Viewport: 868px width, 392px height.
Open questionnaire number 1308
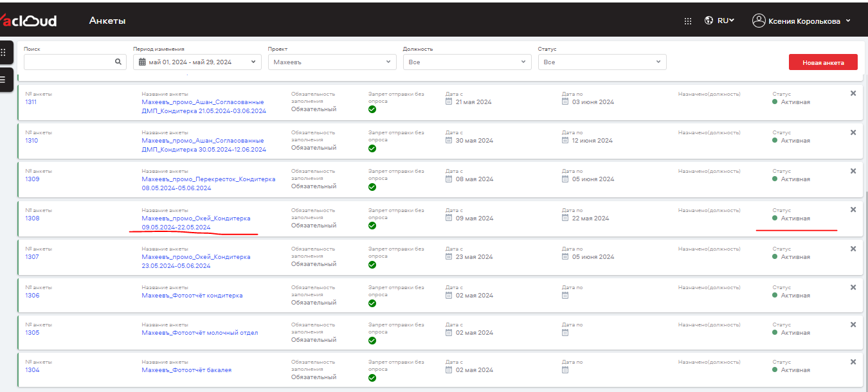32,218
